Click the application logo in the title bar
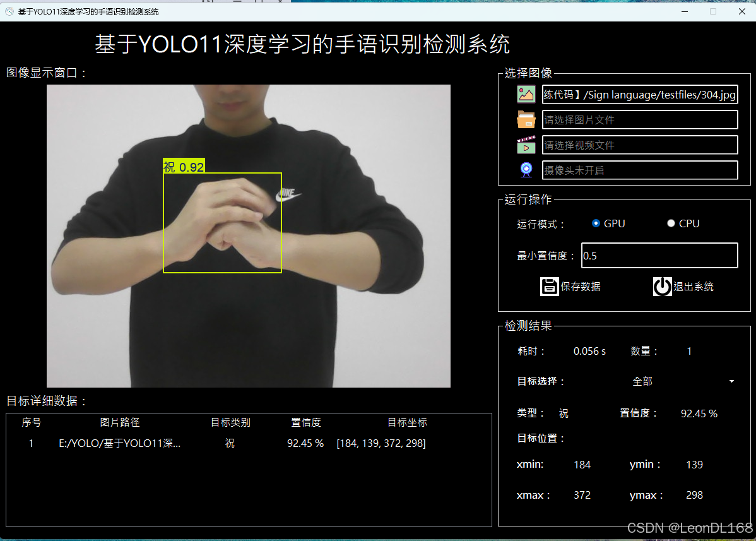This screenshot has width=756, height=541. (9, 11)
